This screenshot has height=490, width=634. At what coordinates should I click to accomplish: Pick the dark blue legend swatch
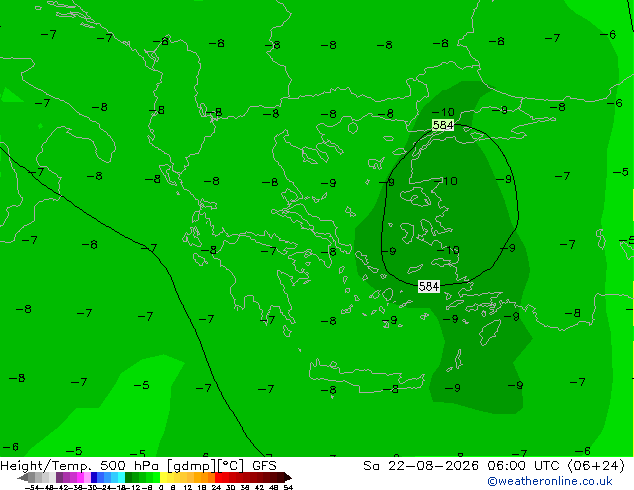click(x=94, y=477)
